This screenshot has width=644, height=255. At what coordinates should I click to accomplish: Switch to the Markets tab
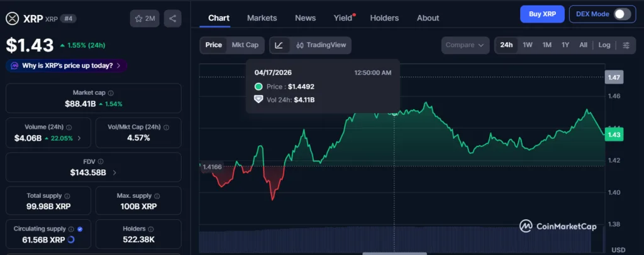[262, 18]
